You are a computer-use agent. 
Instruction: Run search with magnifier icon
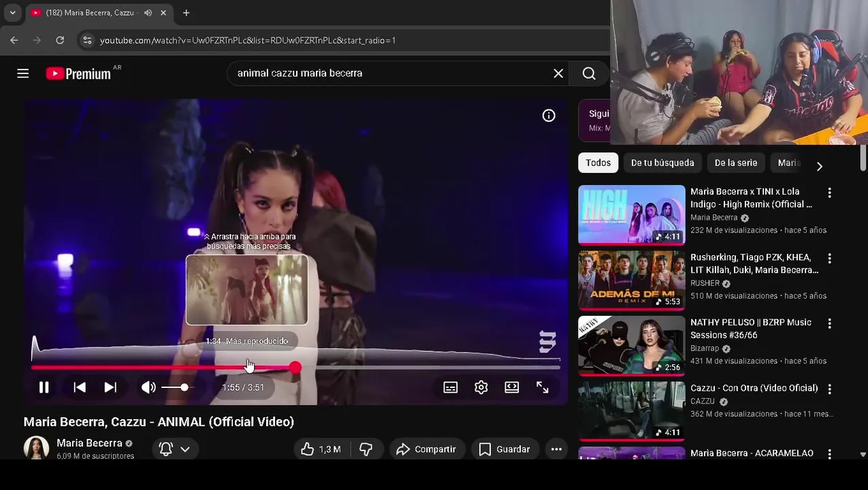coord(589,73)
